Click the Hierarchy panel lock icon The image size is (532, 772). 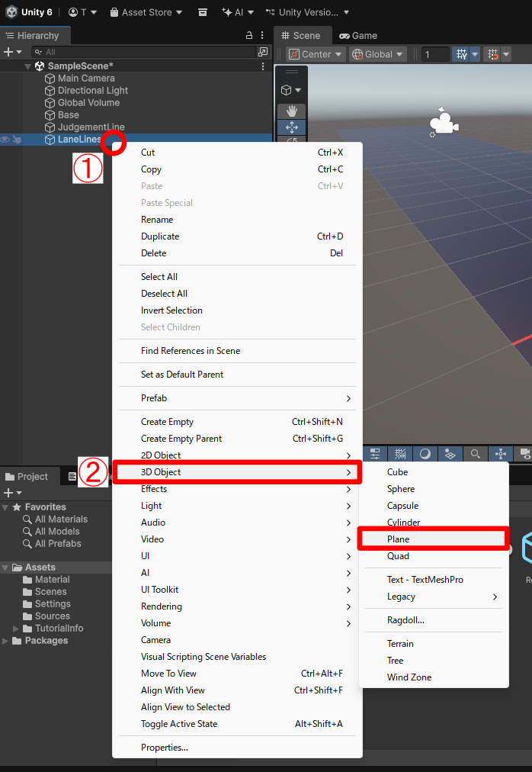[248, 36]
